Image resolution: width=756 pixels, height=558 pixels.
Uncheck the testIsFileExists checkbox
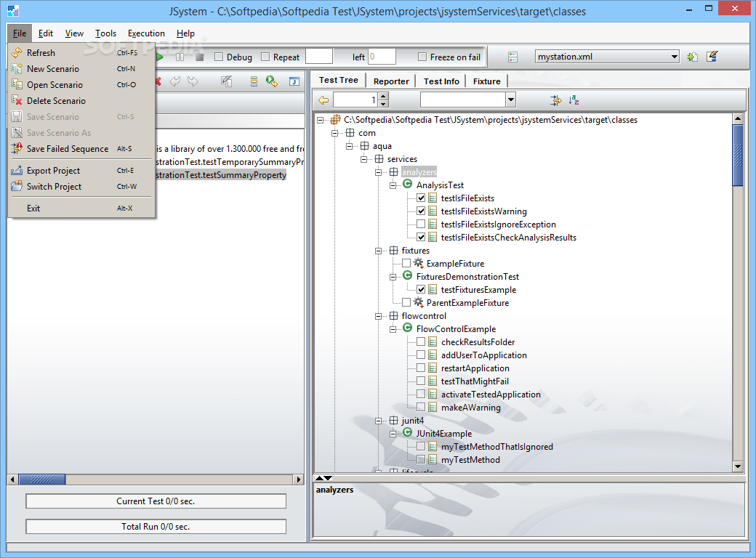coord(421,198)
